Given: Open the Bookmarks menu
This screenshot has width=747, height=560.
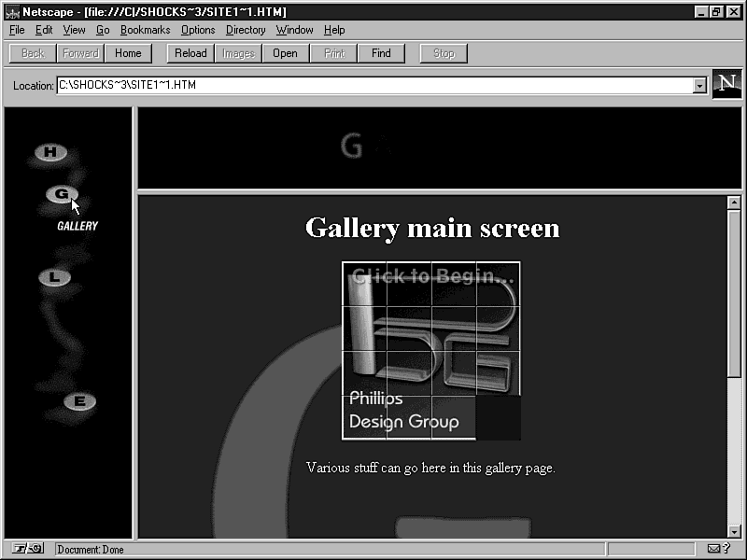Looking at the screenshot, I should pos(146,30).
